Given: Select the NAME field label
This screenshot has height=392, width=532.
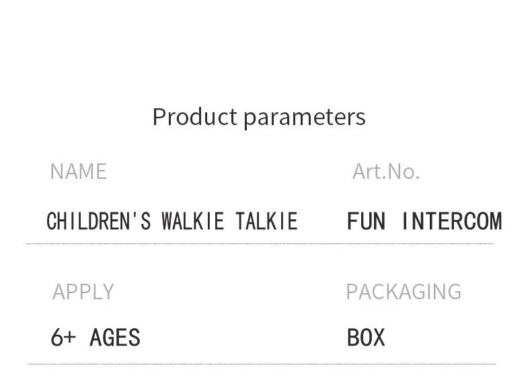Looking at the screenshot, I should (78, 171).
